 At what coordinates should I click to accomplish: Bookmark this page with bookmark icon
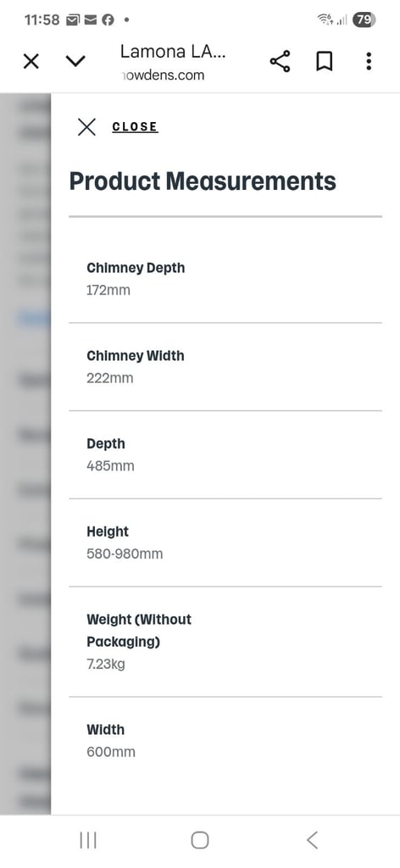325,61
